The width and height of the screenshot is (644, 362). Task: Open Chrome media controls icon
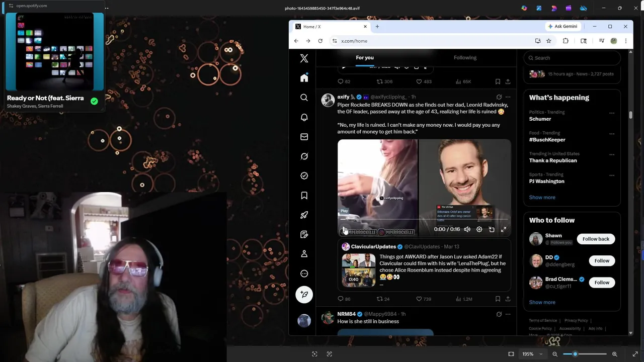(x=601, y=41)
